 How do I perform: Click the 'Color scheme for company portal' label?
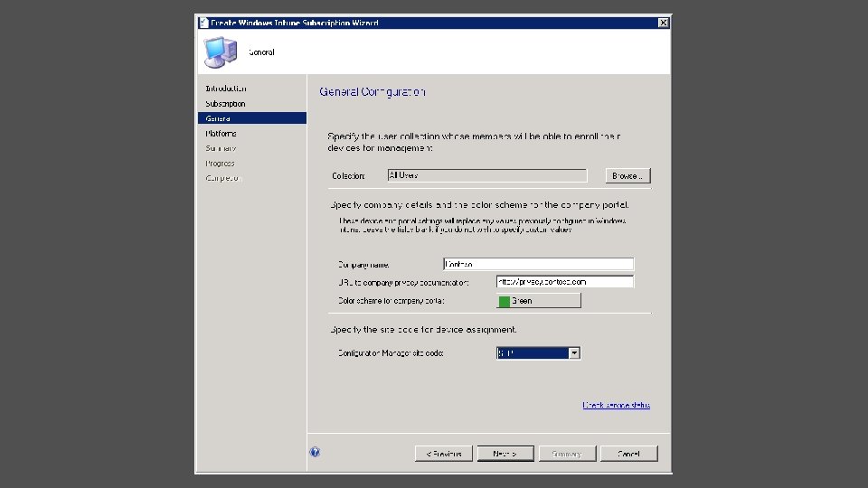(391, 301)
